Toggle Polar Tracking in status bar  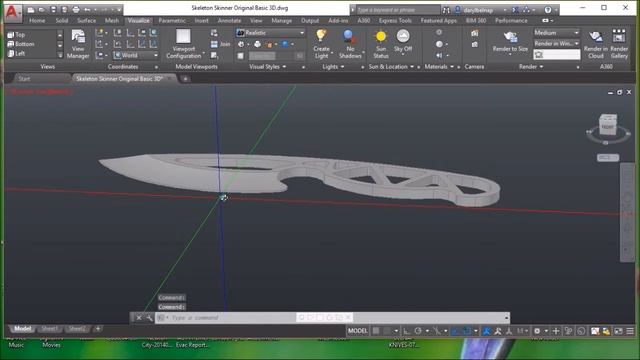tap(418, 331)
